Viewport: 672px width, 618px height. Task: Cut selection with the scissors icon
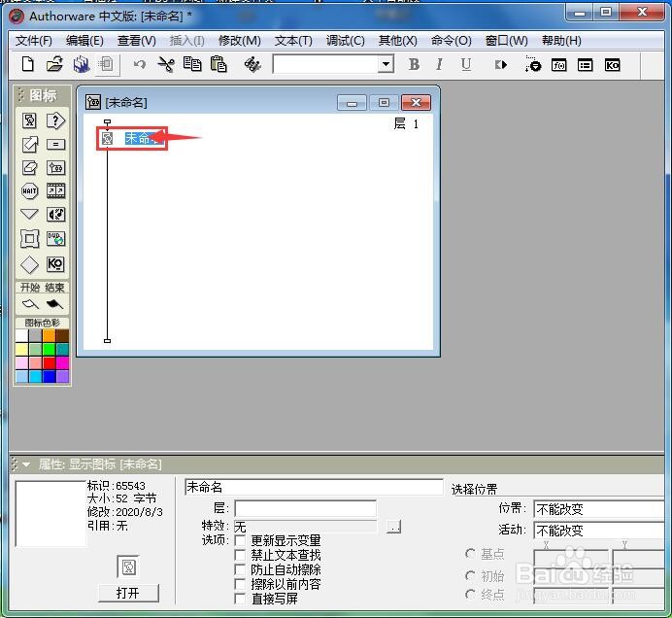click(x=166, y=65)
